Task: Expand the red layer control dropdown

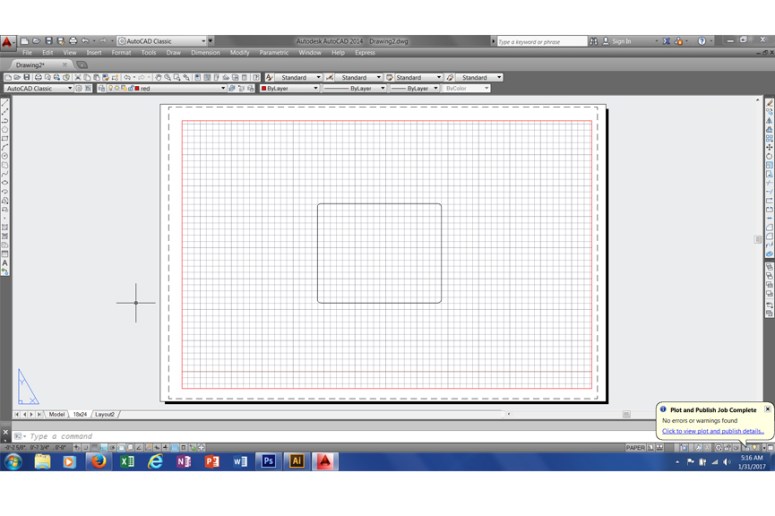Action: pyautogui.click(x=223, y=88)
